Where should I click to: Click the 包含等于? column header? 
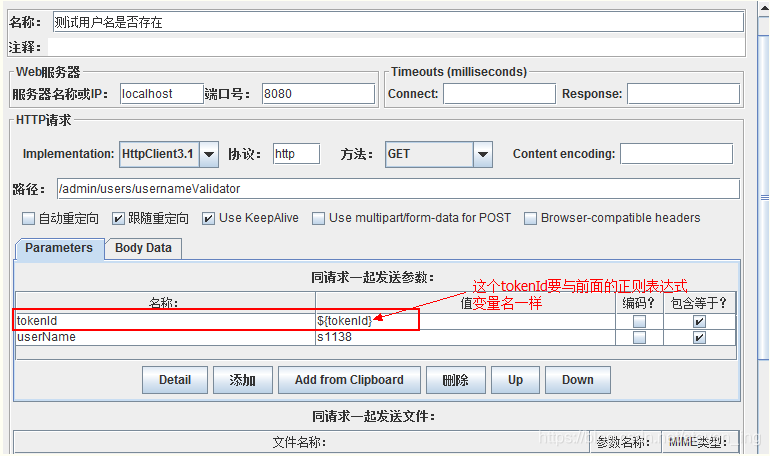tap(699, 303)
